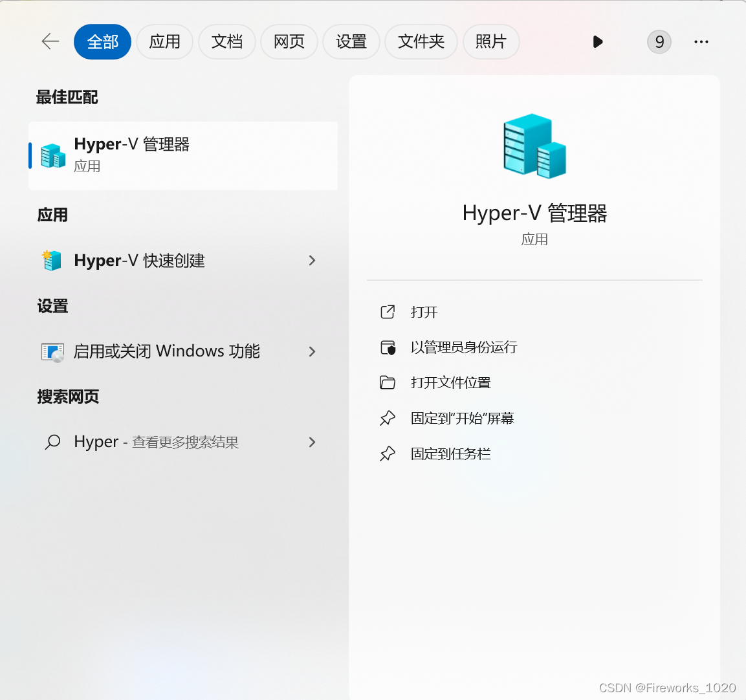The width and height of the screenshot is (746, 700).
Task: Click the shield icon for 以管理员身份运行
Action: pyautogui.click(x=388, y=348)
